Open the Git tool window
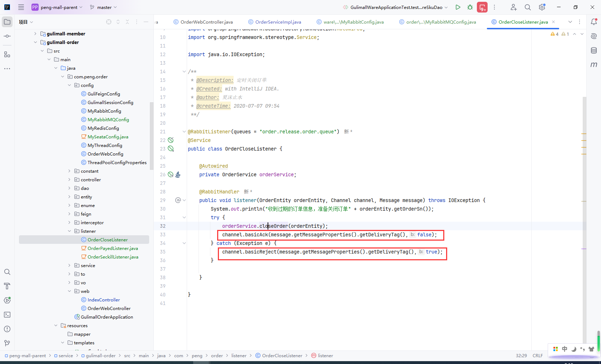The width and height of the screenshot is (601, 364). [x=7, y=343]
